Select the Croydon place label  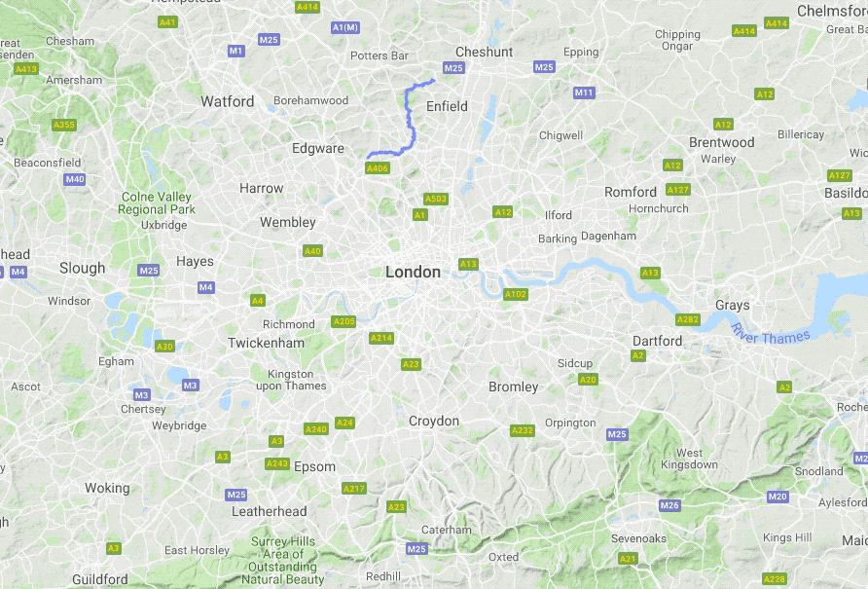point(434,422)
